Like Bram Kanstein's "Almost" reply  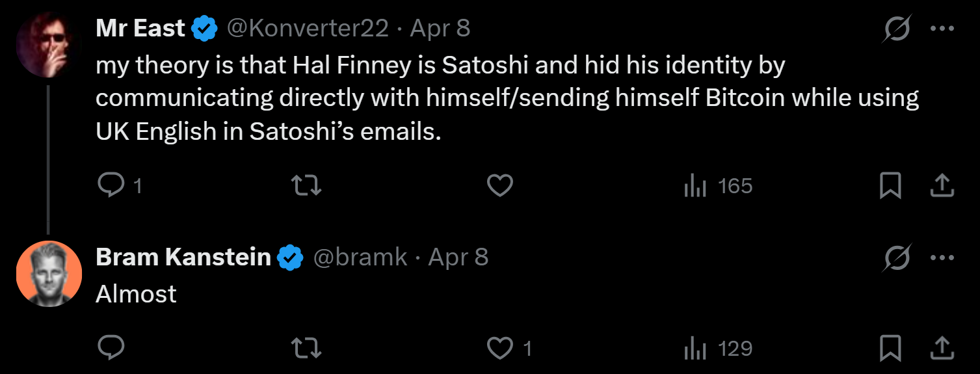[x=500, y=349]
